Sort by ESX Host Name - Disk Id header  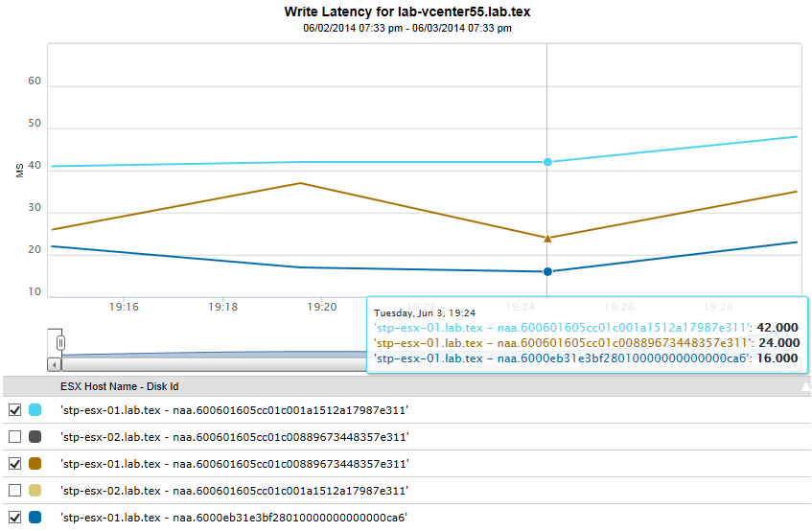click(119, 386)
